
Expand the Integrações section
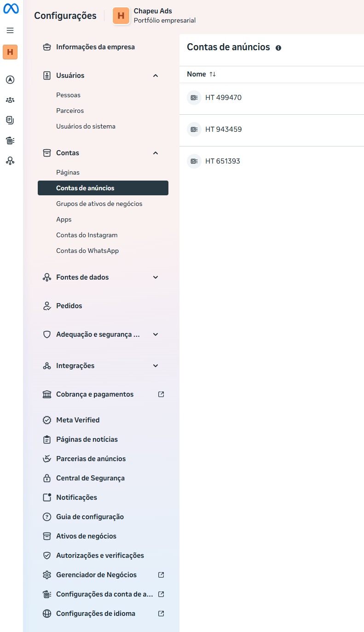point(156,366)
